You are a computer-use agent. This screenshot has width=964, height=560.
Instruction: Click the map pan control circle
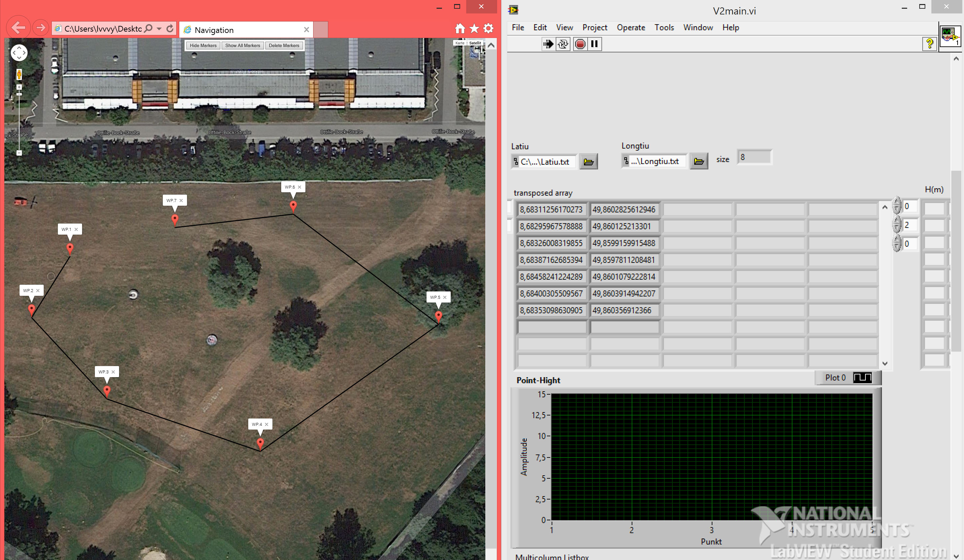(19, 53)
